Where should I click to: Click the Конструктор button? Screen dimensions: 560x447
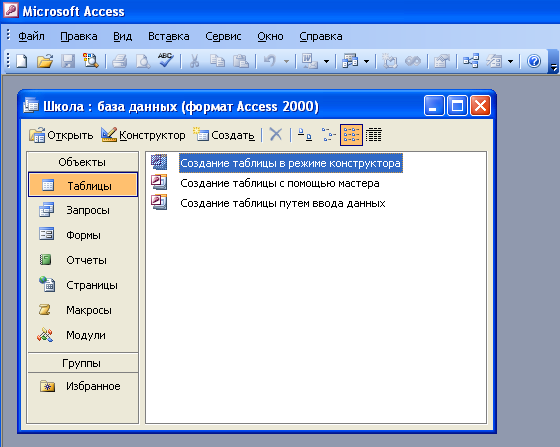(x=143, y=135)
